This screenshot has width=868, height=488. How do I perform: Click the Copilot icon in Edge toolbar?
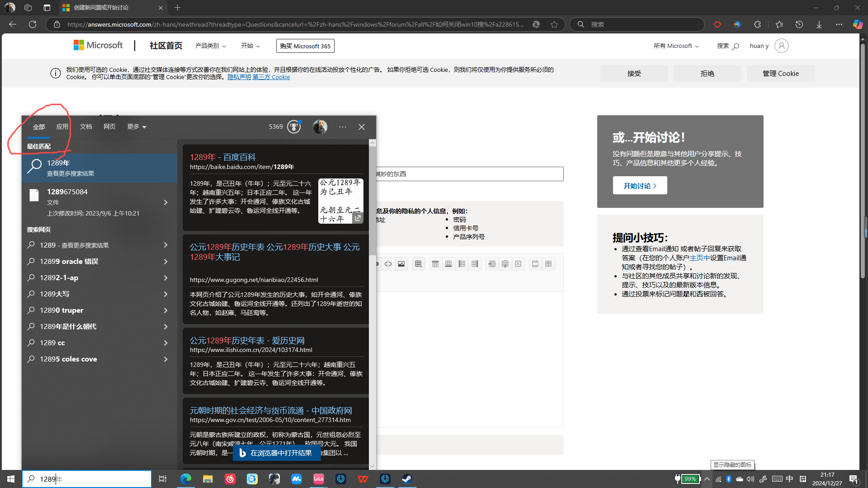(x=857, y=24)
